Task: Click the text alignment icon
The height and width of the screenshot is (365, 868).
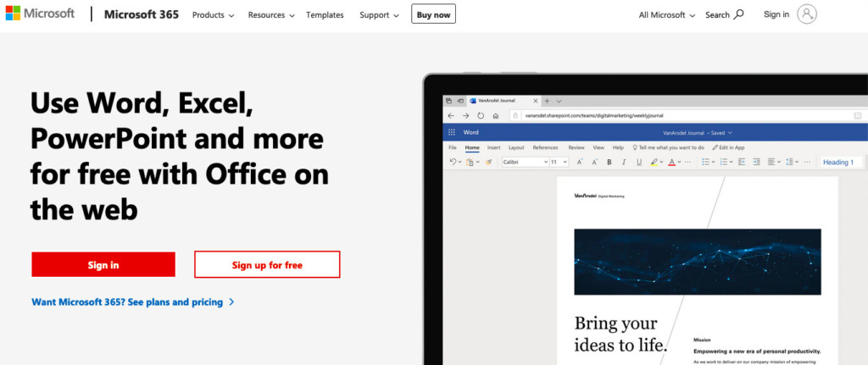Action: point(771,162)
